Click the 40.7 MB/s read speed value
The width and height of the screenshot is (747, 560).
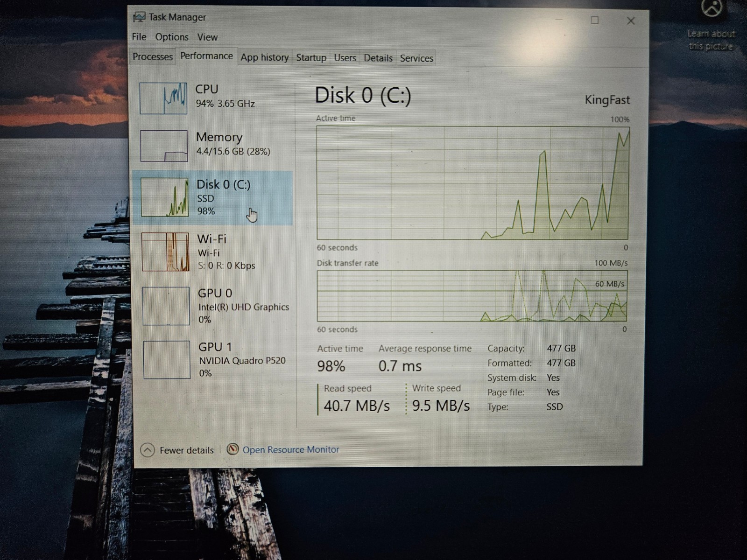coord(357,406)
